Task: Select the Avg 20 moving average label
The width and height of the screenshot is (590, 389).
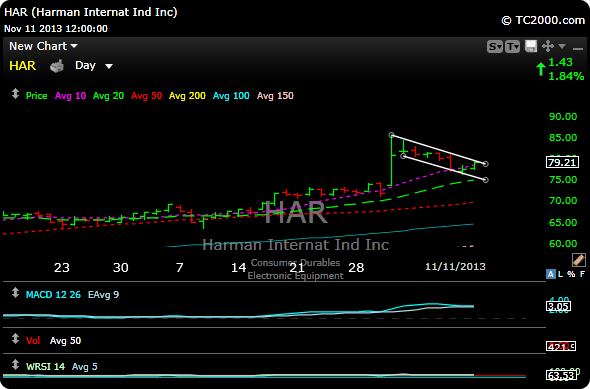Action: pyautogui.click(x=108, y=96)
